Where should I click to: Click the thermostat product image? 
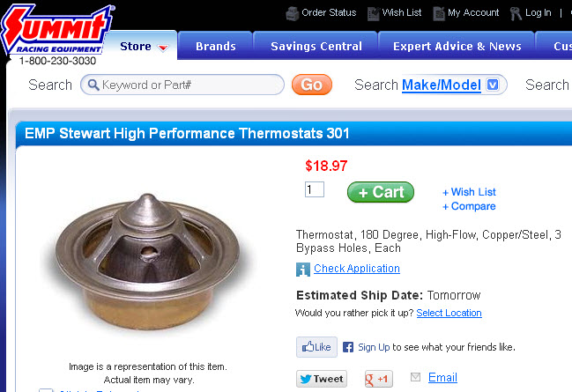[148, 261]
